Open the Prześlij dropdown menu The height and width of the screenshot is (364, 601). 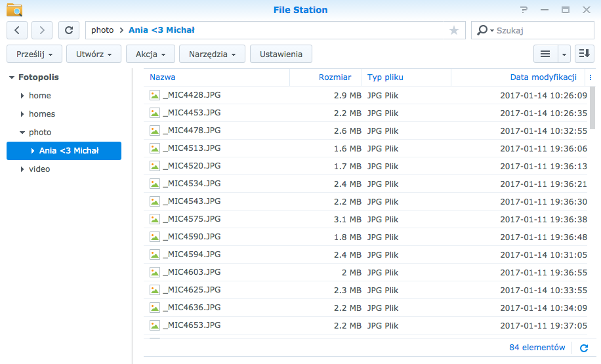(x=35, y=54)
